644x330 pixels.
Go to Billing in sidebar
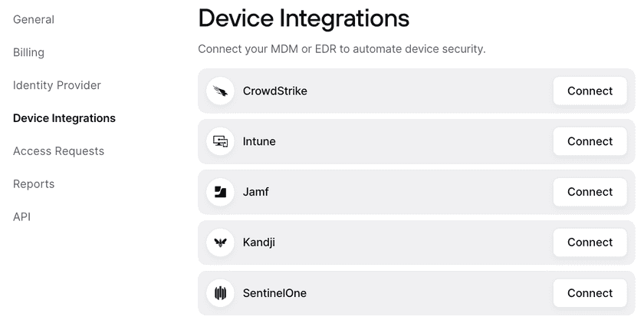click(x=28, y=52)
